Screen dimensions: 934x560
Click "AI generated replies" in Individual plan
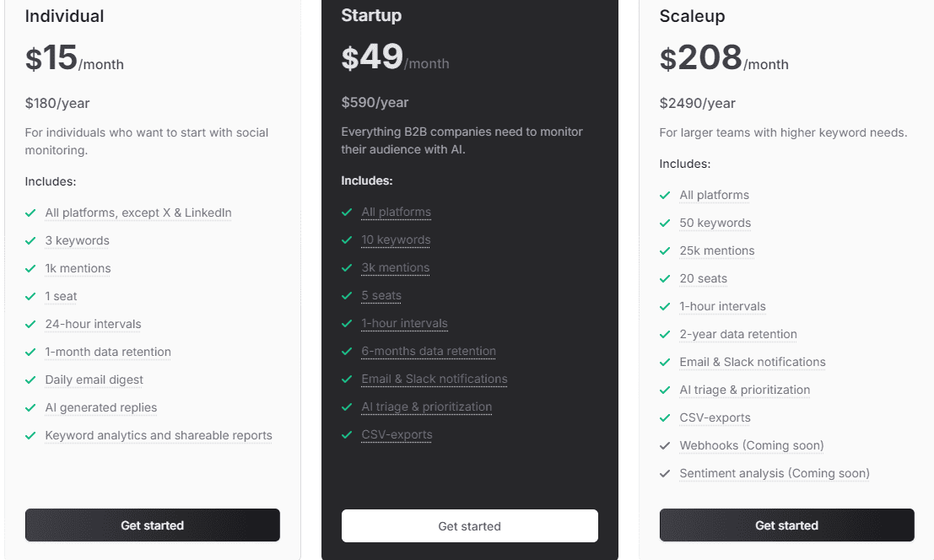(100, 408)
